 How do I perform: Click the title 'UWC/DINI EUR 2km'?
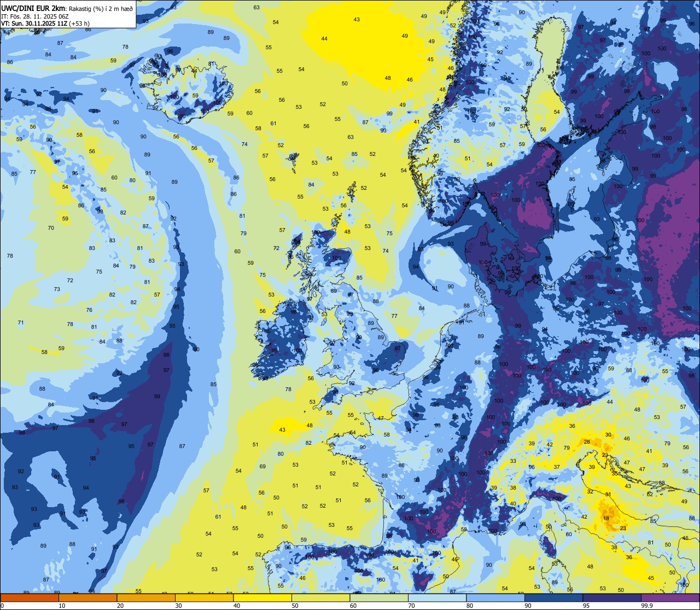(33, 8)
